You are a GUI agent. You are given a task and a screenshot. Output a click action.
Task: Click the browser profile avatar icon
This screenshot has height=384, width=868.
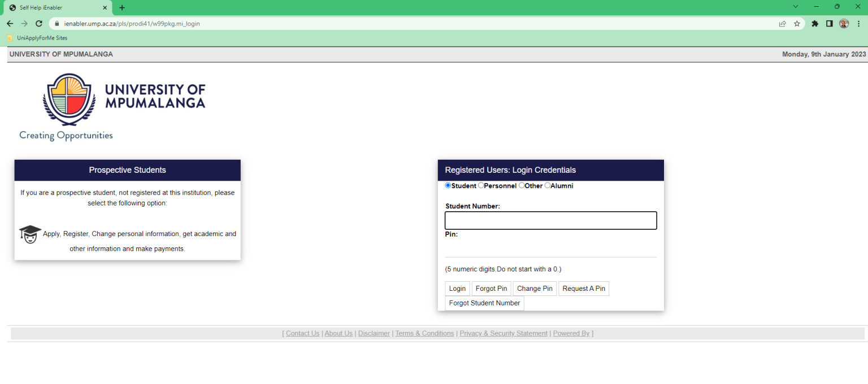(x=844, y=23)
